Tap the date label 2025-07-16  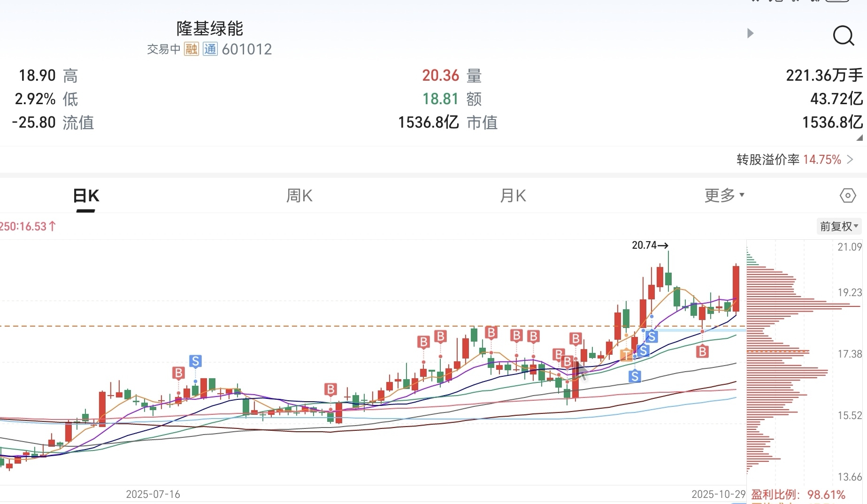(x=153, y=494)
